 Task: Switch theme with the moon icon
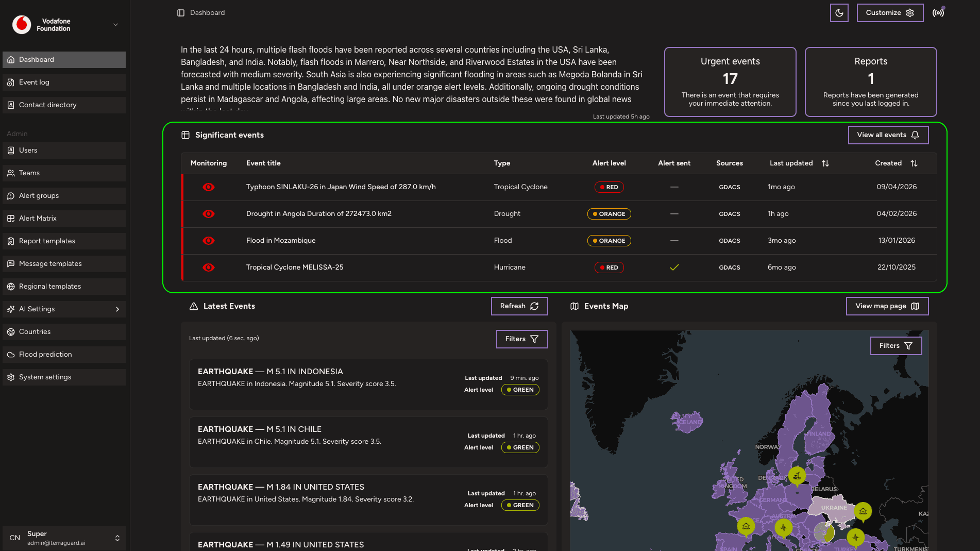pyautogui.click(x=839, y=13)
